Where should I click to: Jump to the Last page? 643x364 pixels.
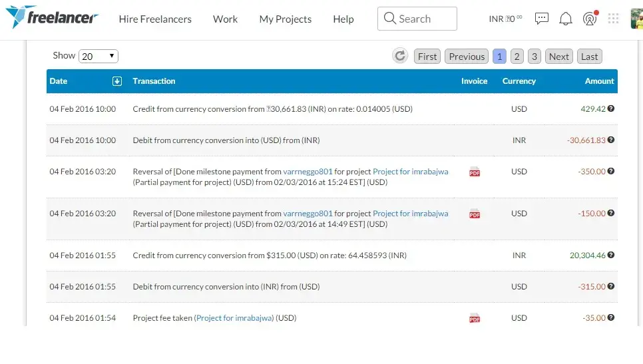click(589, 57)
